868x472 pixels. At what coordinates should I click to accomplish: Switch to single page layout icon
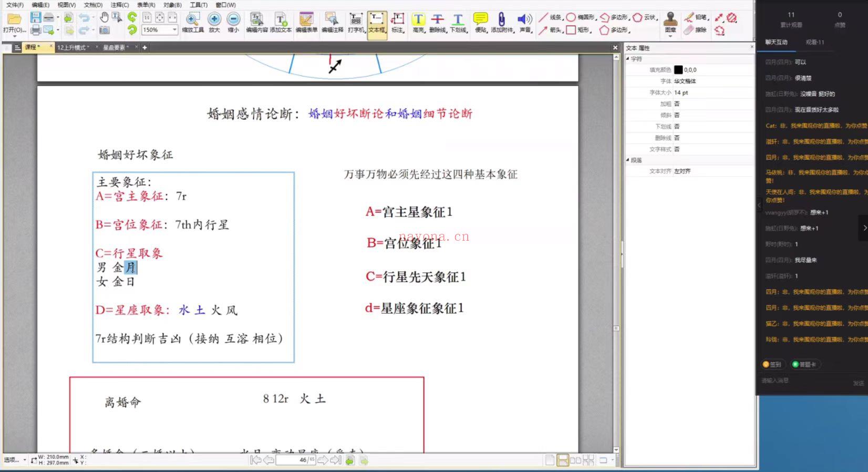(x=550, y=460)
